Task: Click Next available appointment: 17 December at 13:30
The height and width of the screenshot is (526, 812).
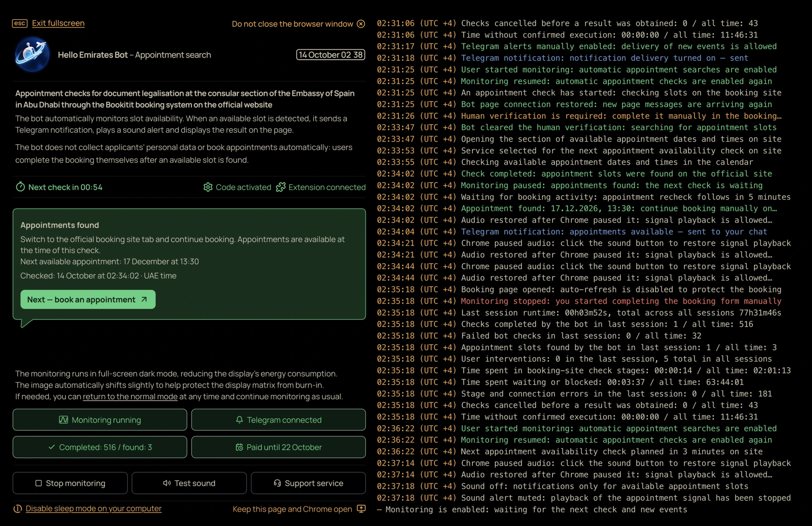Action: point(110,262)
